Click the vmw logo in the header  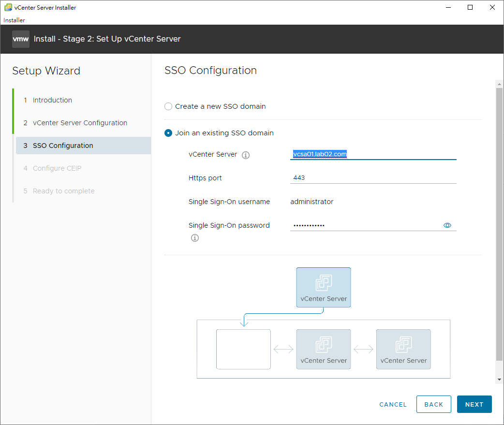point(21,39)
